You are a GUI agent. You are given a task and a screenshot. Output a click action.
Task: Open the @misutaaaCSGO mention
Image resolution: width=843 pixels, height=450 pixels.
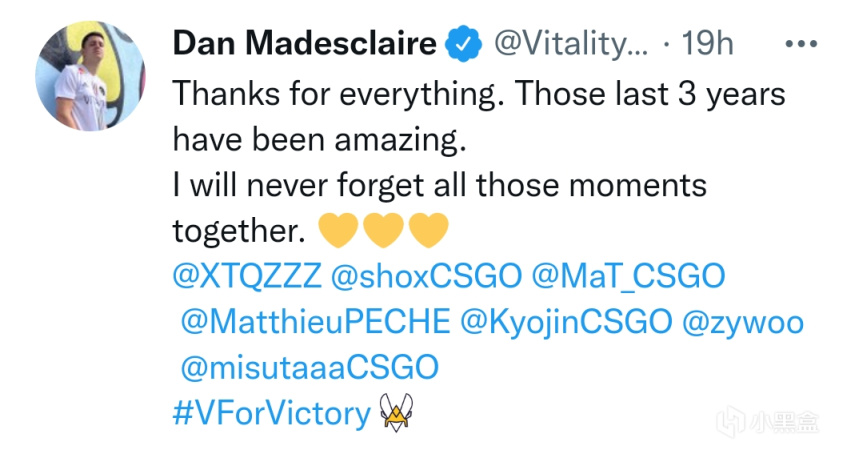tap(309, 367)
